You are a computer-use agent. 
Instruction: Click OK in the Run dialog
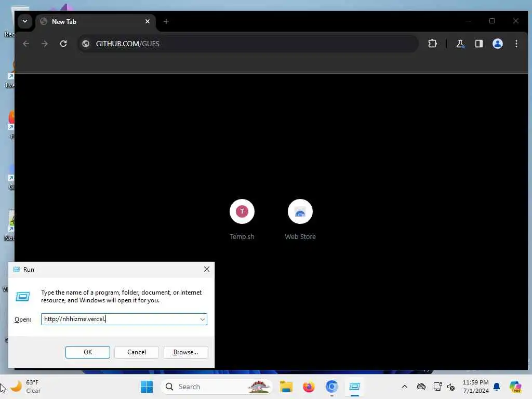coord(87,352)
